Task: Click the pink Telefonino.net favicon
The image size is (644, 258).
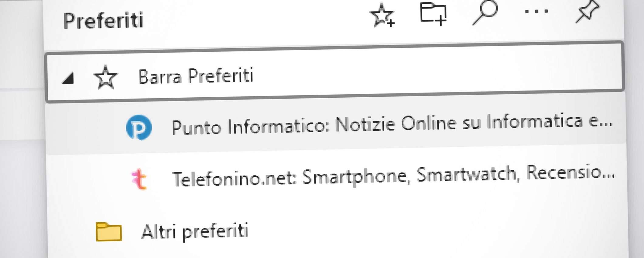Action: tap(139, 179)
